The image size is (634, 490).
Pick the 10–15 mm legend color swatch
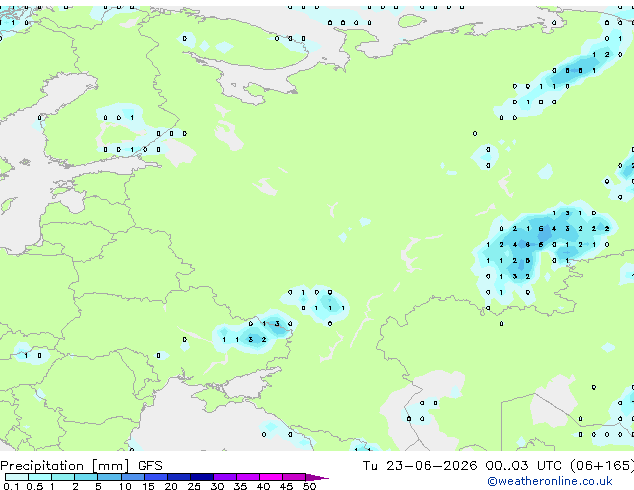point(132,477)
